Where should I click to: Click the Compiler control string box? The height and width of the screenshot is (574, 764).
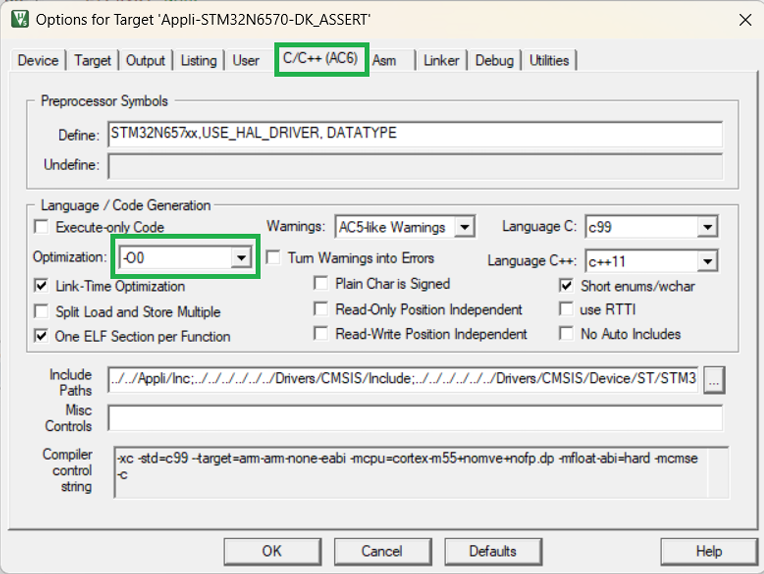click(x=421, y=472)
